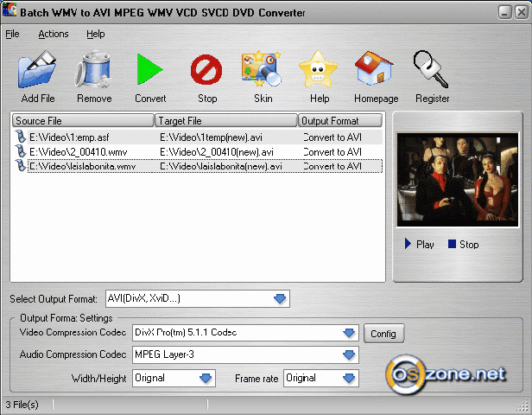Click the Remove trash bin icon
The image size is (532, 415).
click(x=93, y=70)
